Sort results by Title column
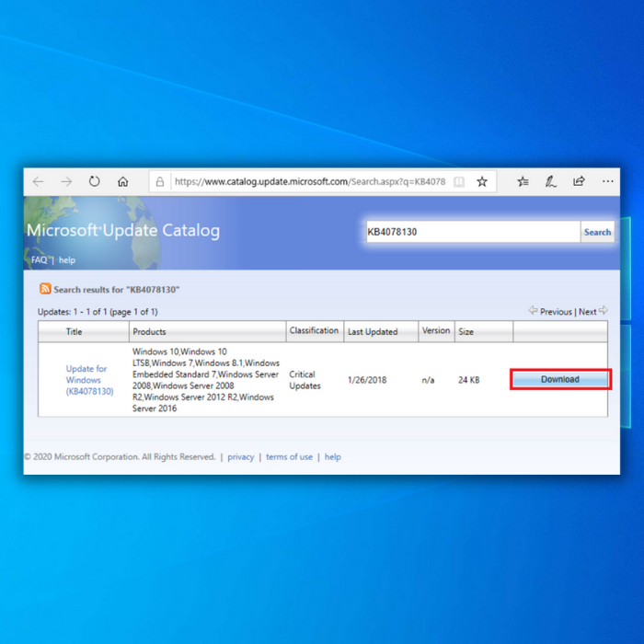The height and width of the screenshot is (644, 644). point(74,332)
